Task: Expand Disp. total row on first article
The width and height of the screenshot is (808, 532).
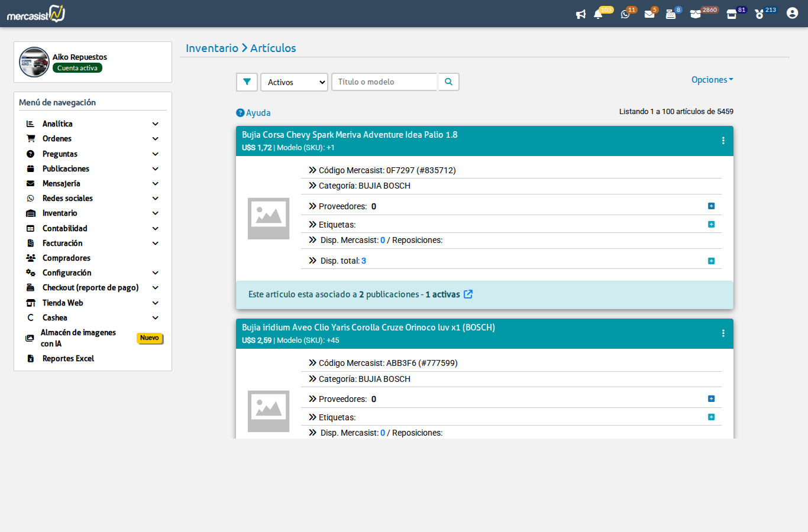Action: point(711,261)
